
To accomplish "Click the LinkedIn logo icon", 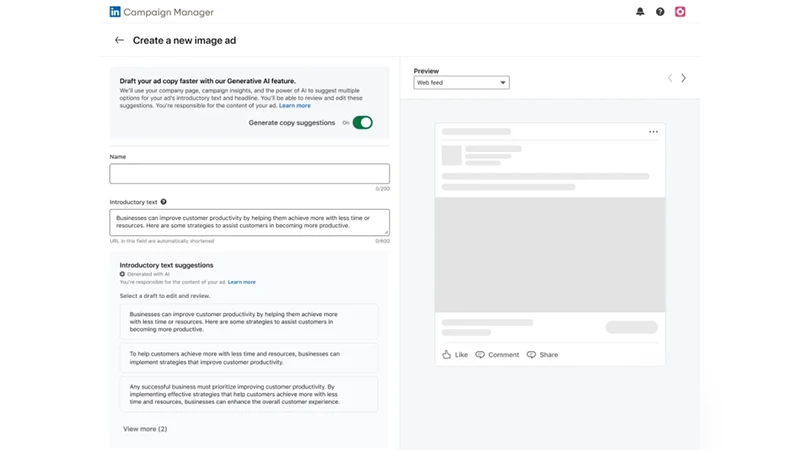I will [x=115, y=12].
